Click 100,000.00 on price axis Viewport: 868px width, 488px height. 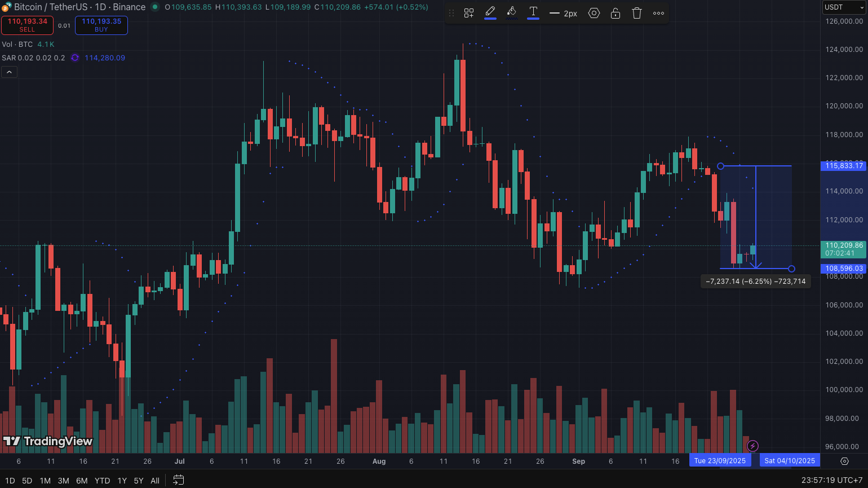844,389
